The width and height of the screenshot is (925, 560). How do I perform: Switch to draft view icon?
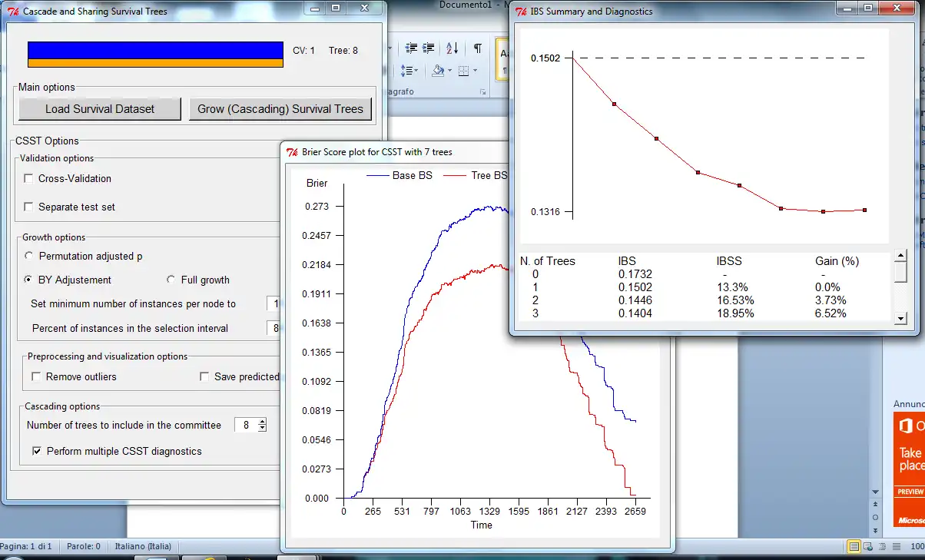coord(896,546)
